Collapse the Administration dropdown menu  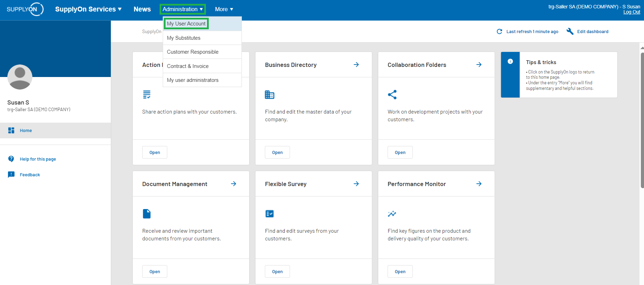(x=183, y=9)
